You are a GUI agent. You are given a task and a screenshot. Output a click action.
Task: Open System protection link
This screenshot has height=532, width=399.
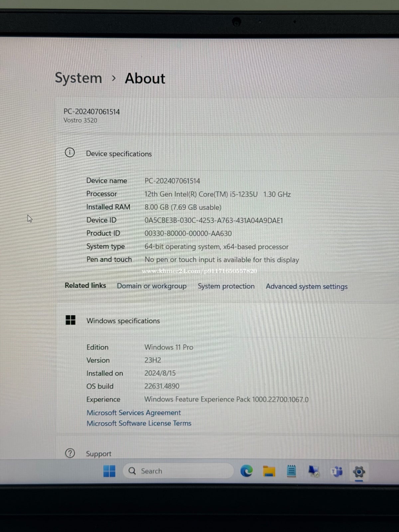point(226,286)
